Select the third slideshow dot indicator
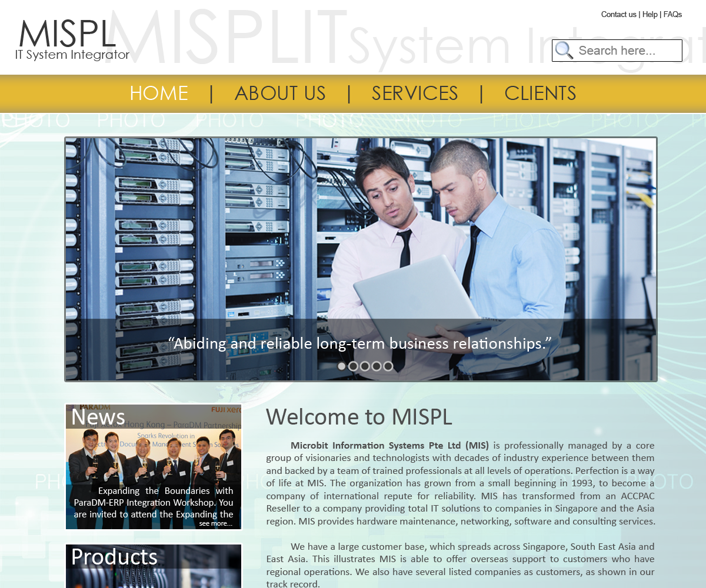The width and height of the screenshot is (706, 588). [365, 366]
